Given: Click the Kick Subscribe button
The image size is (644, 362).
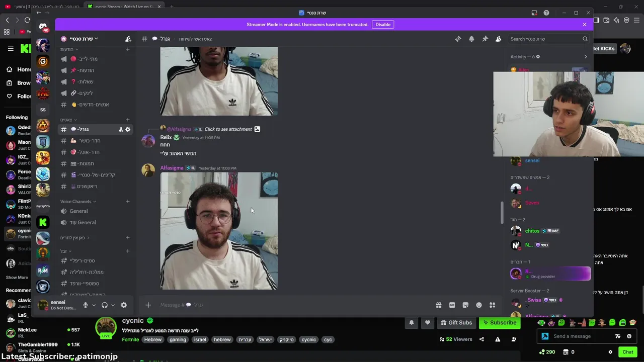Looking at the screenshot, I should point(500,323).
